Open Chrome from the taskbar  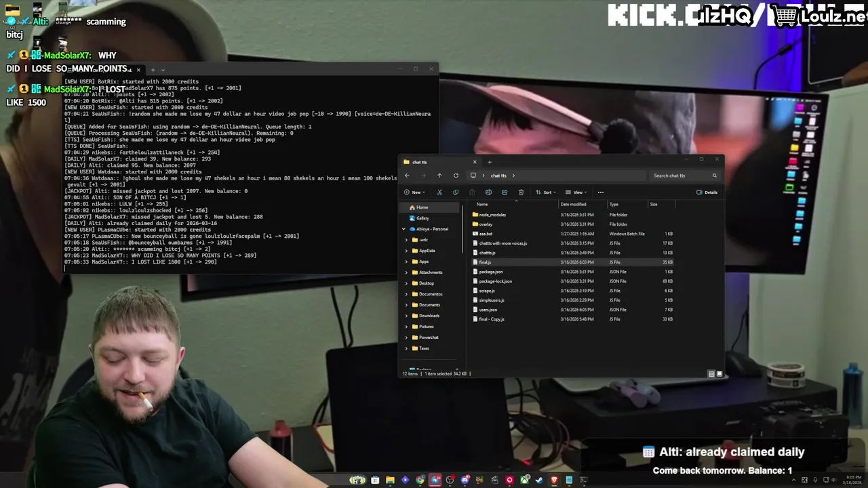(420, 480)
